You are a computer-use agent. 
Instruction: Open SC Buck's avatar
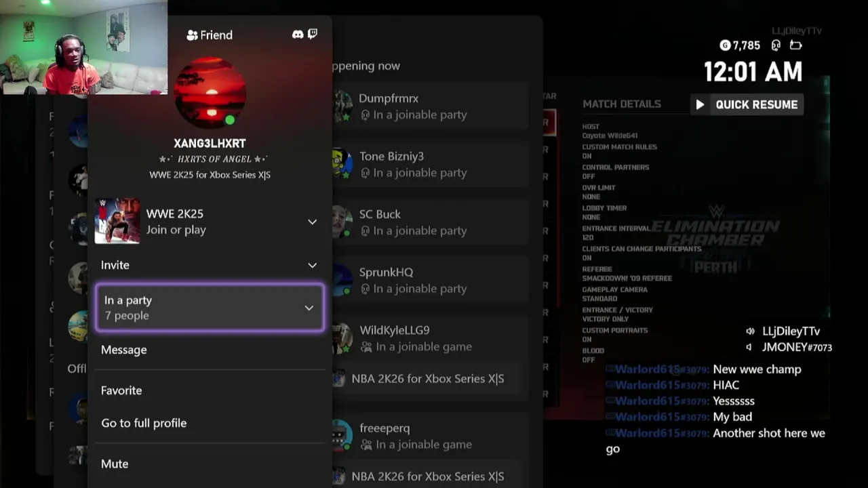342,222
